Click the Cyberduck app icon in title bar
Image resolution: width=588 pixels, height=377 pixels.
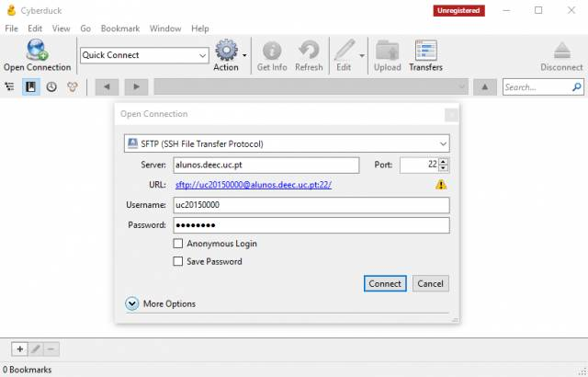point(12,10)
